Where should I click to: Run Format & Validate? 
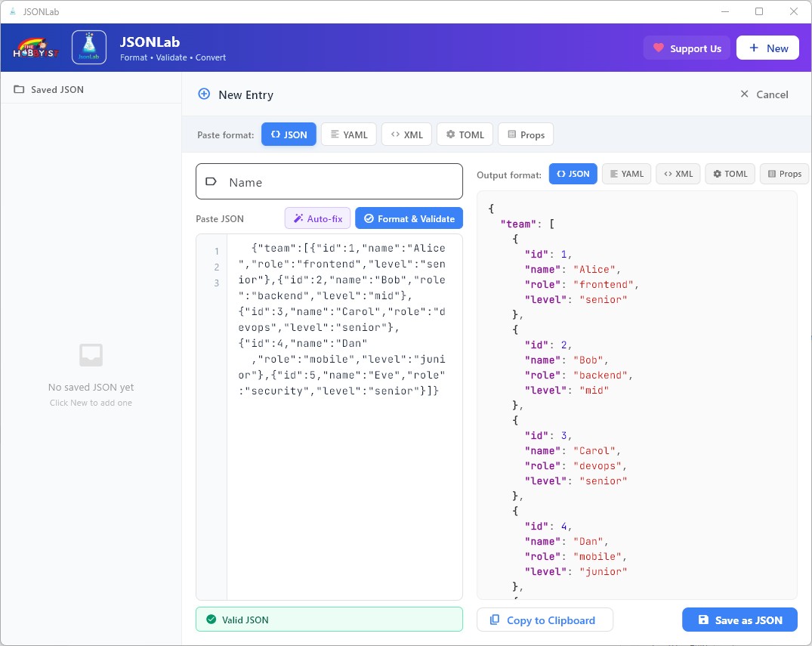pos(409,218)
